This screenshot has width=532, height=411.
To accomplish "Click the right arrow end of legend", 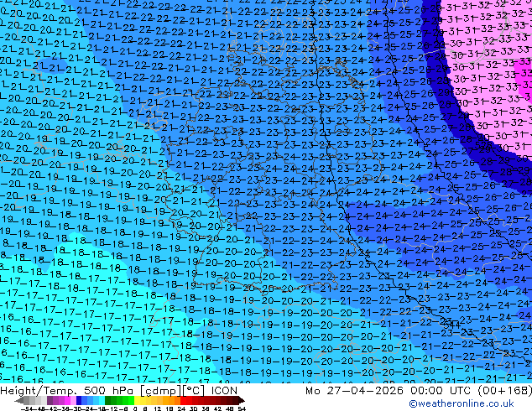I will click(x=242, y=400).
